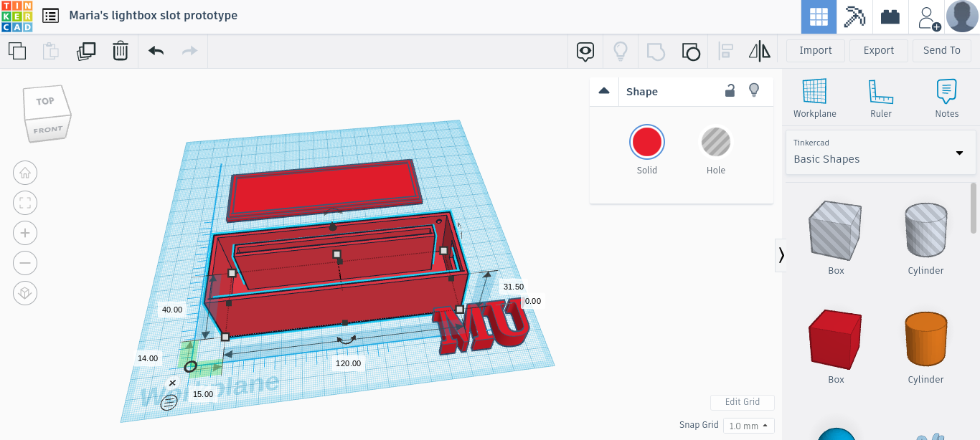Click the Paste icon in toolbar
Viewport: 980px width, 440px height.
(50, 51)
